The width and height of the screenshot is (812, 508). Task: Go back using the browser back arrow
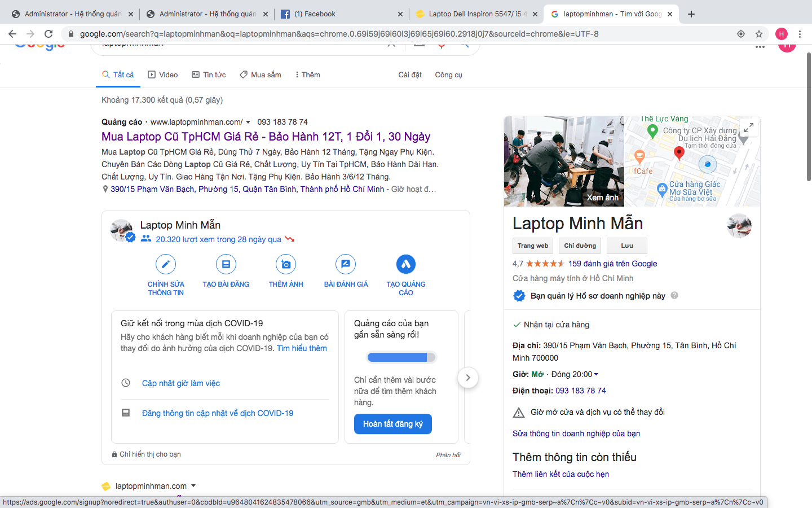(13, 34)
